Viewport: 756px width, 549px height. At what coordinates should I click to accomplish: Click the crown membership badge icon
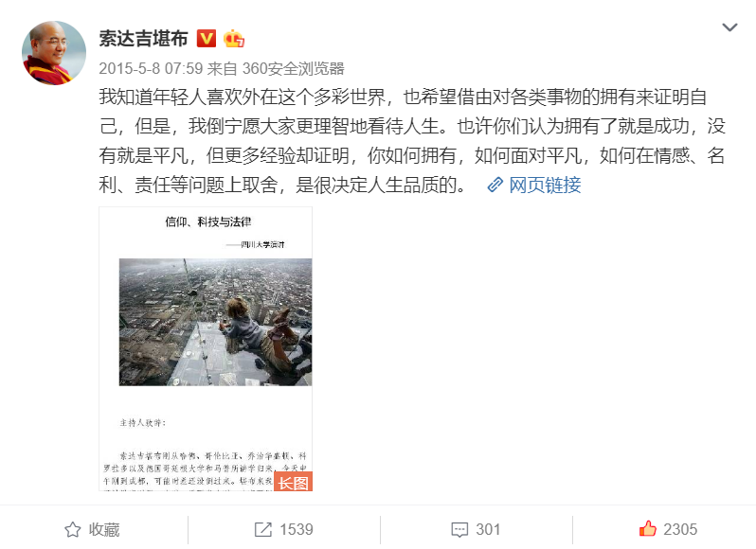(234, 39)
